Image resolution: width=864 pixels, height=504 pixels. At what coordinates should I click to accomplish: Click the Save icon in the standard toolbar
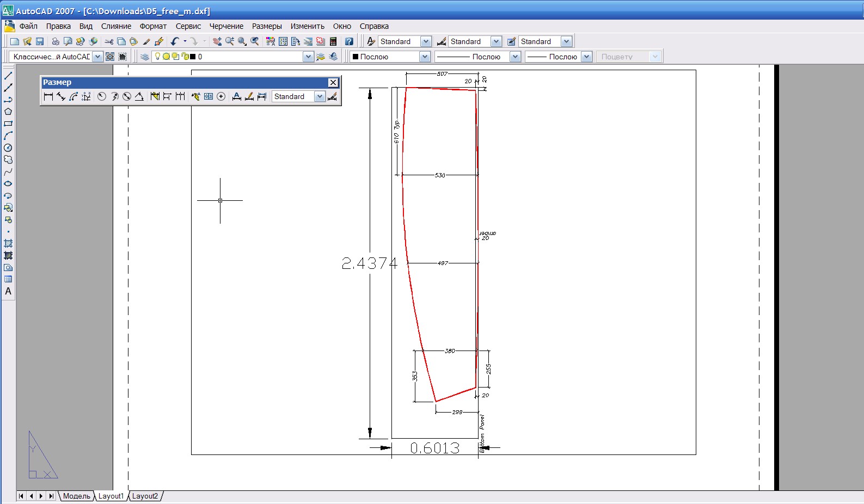pyautogui.click(x=40, y=41)
